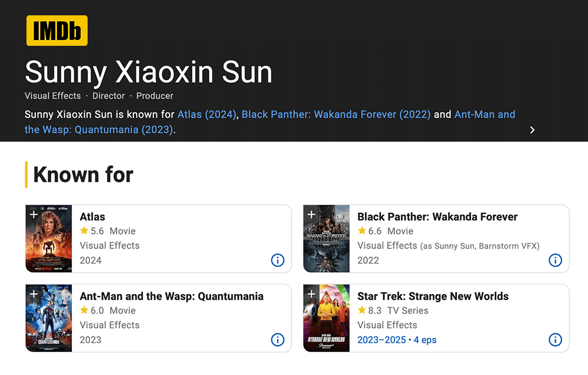Expand the bio with the chevron arrow
Viewport: 588px width, 375px height.
click(x=532, y=130)
